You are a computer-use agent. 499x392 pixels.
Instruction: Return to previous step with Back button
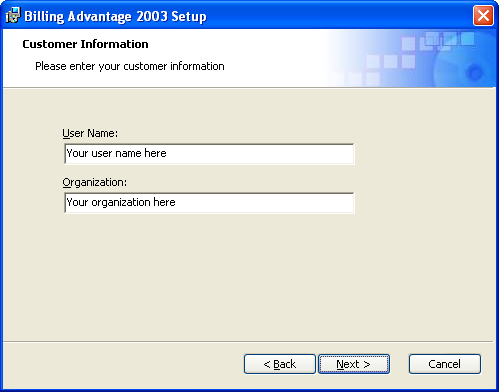tap(280, 364)
